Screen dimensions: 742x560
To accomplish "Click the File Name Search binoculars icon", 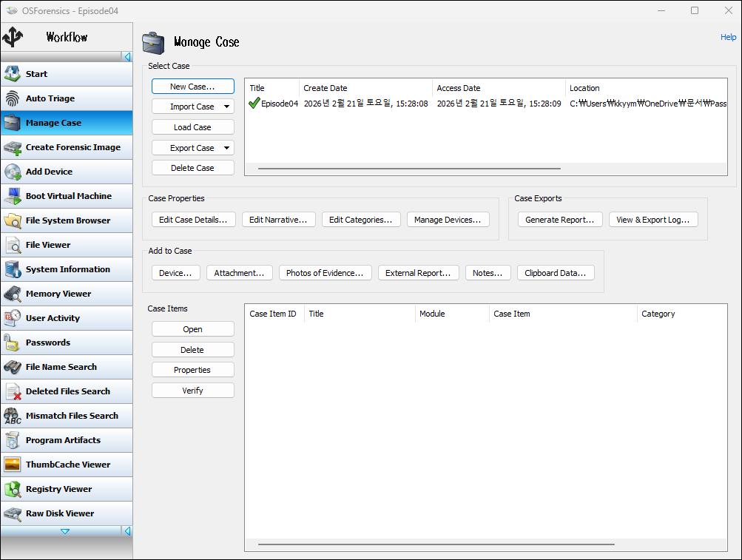I will tap(13, 367).
